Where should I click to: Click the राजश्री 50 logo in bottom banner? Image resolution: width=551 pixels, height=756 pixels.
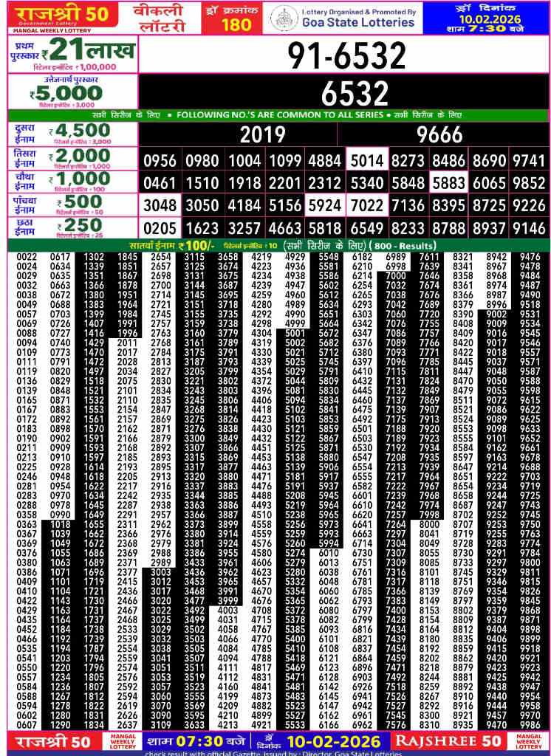point(54,742)
